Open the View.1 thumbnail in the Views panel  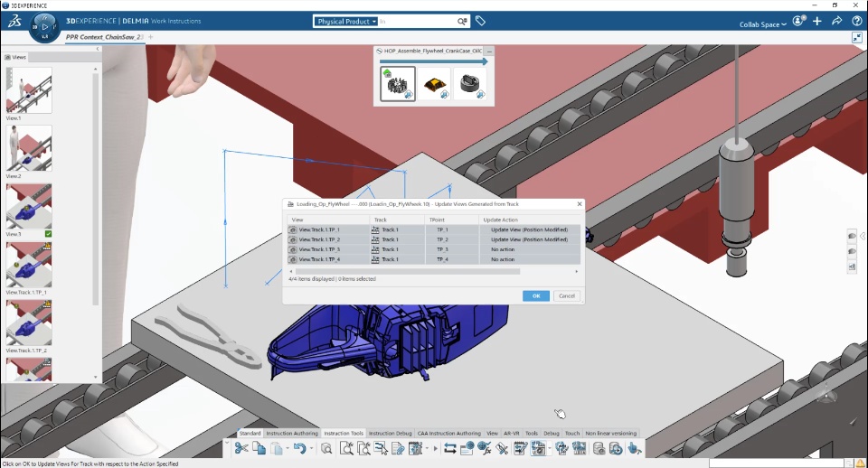pos(29,90)
